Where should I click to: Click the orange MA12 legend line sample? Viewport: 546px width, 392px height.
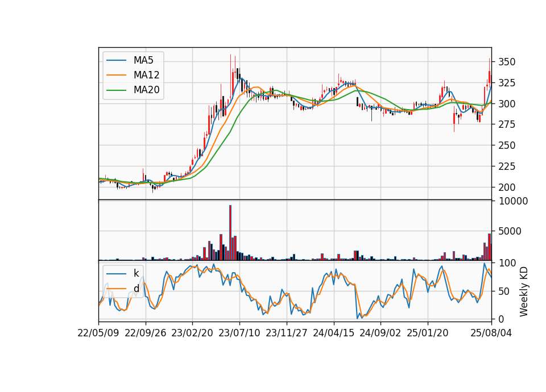click(x=116, y=75)
